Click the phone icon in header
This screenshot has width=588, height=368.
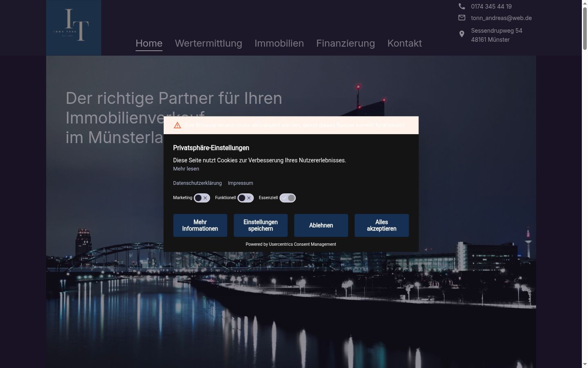462,6
